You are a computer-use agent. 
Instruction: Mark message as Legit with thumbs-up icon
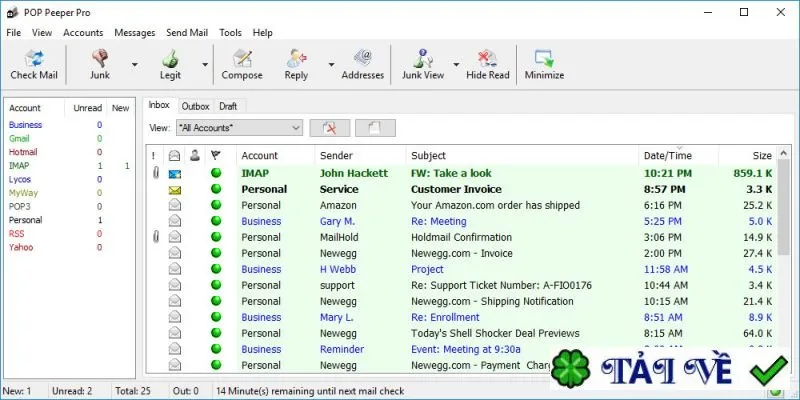170,59
